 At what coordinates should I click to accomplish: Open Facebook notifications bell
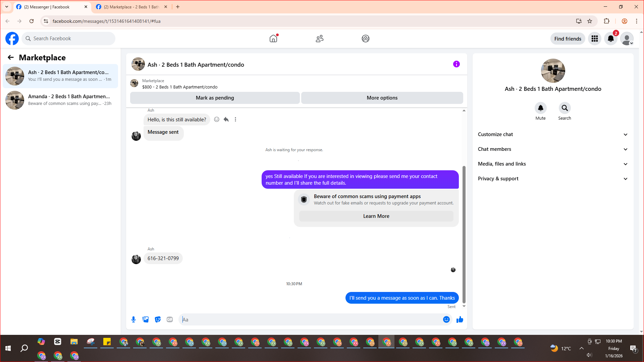click(610, 39)
